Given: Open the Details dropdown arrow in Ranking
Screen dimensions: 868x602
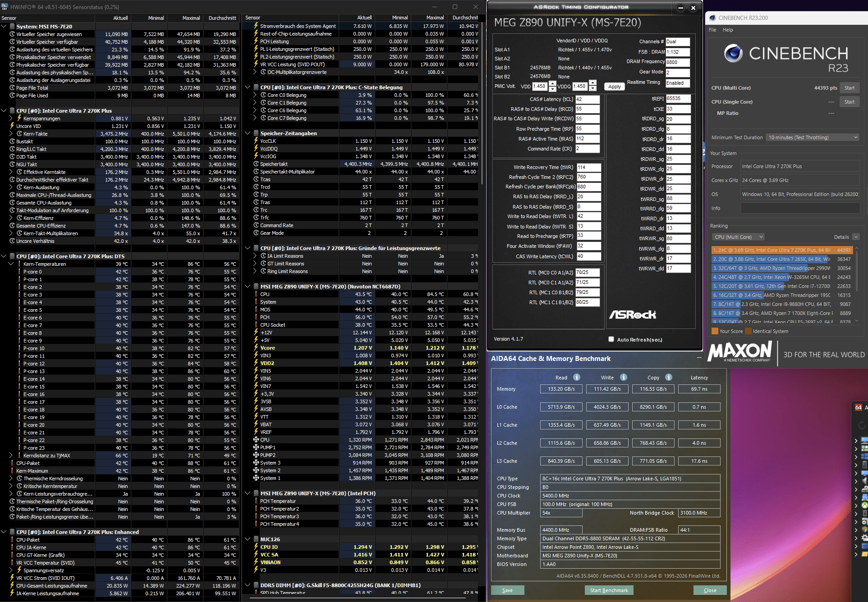Looking at the screenshot, I should 856,237.
